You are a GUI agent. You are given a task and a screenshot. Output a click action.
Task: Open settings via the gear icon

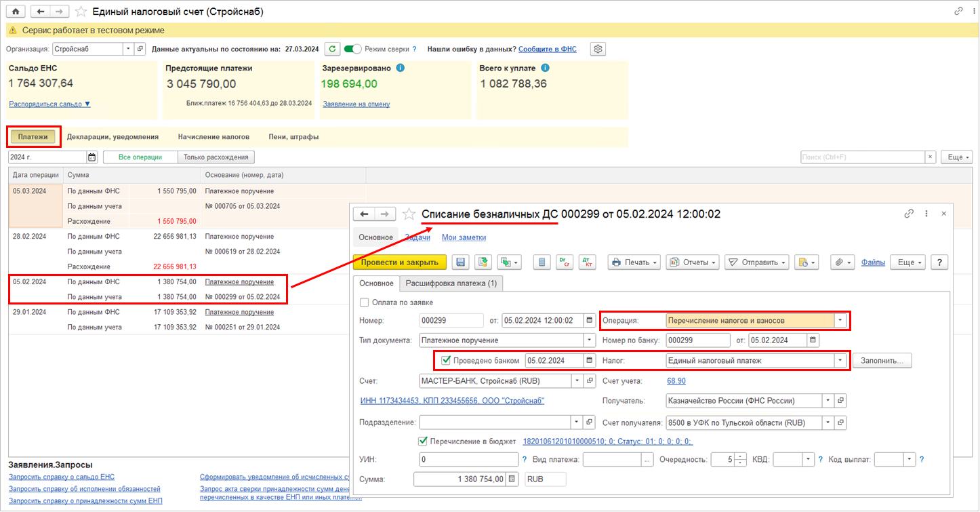tap(598, 49)
